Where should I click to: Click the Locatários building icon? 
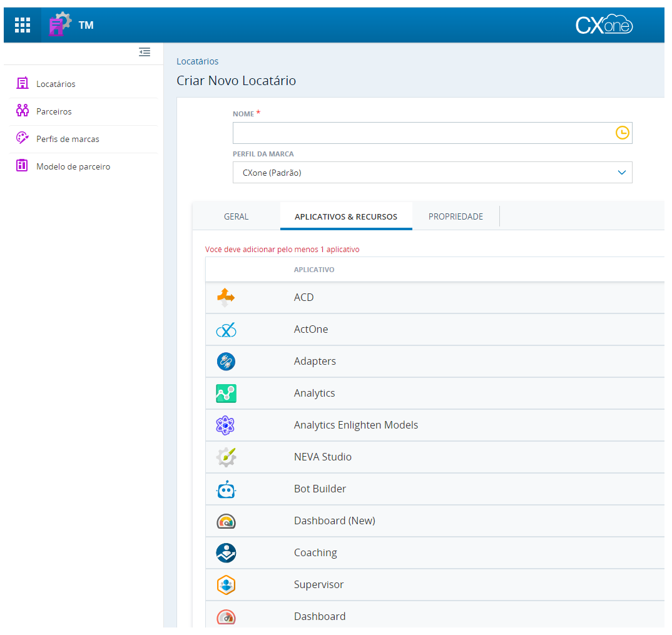pyautogui.click(x=23, y=83)
